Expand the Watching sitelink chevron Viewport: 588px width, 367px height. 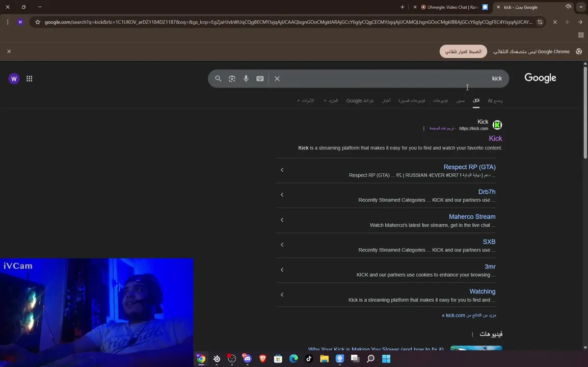tap(282, 295)
